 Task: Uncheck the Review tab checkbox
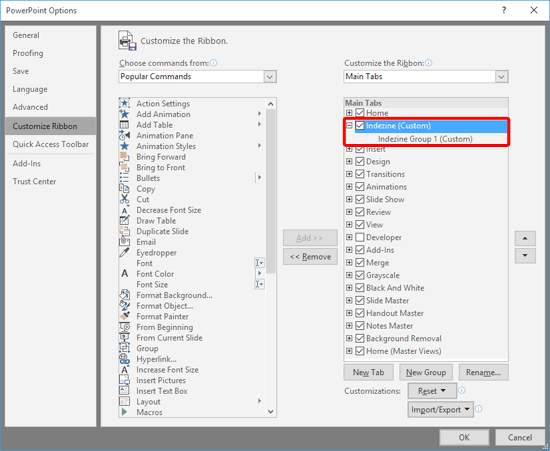click(x=360, y=212)
